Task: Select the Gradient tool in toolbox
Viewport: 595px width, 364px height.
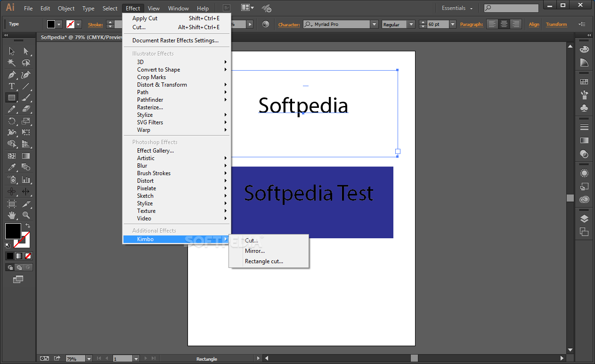Action: [x=26, y=156]
